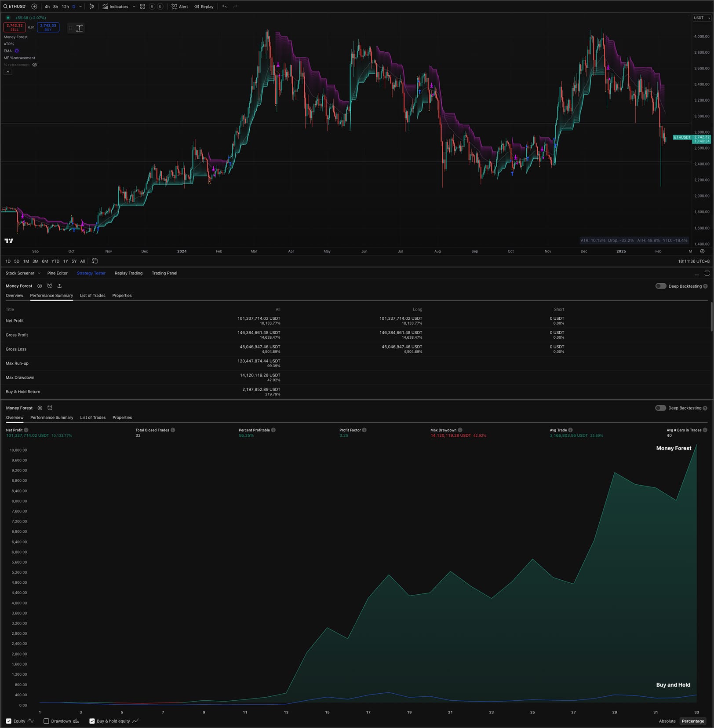Uncheck the Equity checkbox

coord(9,721)
